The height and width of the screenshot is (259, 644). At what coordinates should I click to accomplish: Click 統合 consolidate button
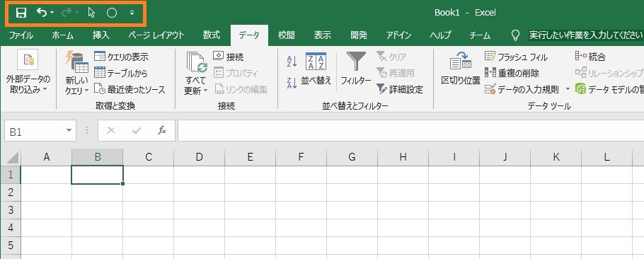[x=590, y=57]
